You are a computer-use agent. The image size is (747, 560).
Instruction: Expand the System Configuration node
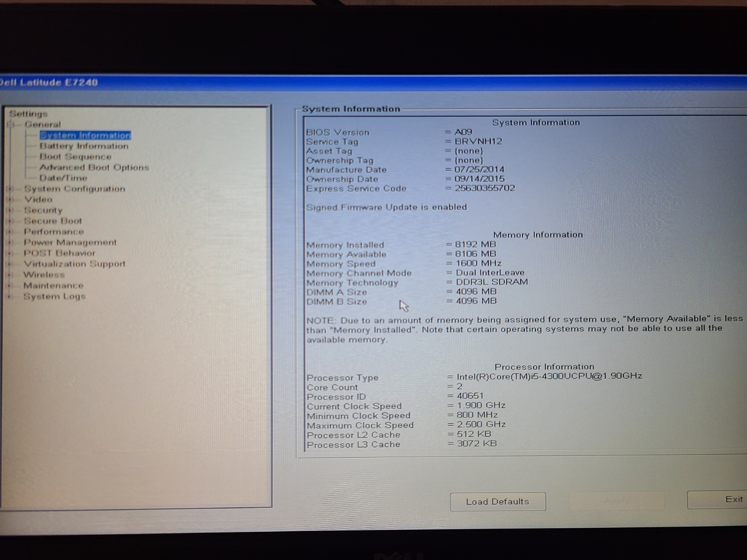click(x=9, y=189)
